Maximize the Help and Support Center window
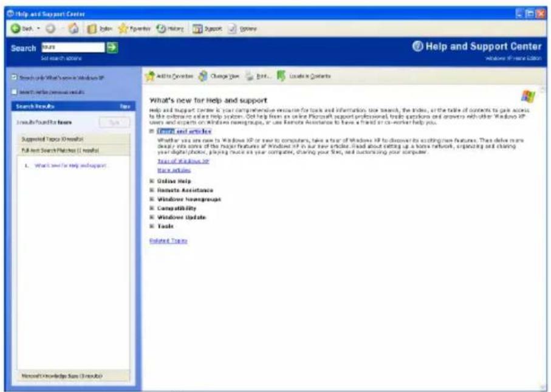Image resolution: width=551 pixels, height=392 pixels. (x=530, y=14)
